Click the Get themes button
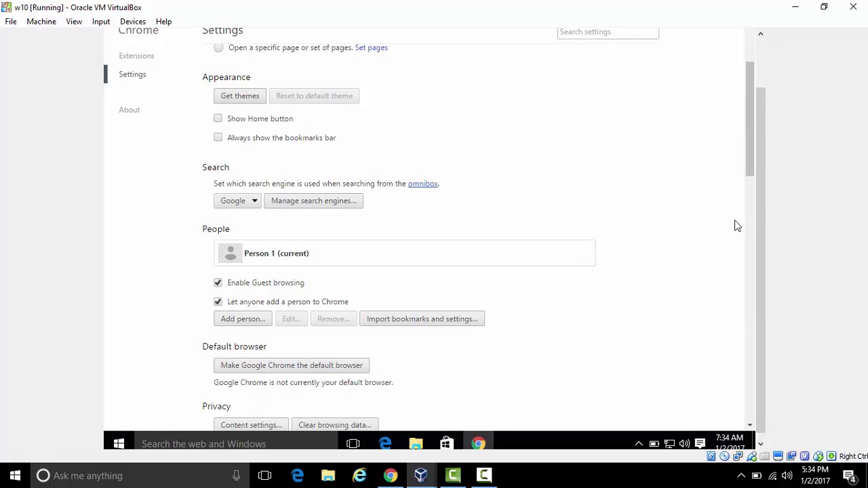The width and height of the screenshot is (868, 488). (240, 96)
